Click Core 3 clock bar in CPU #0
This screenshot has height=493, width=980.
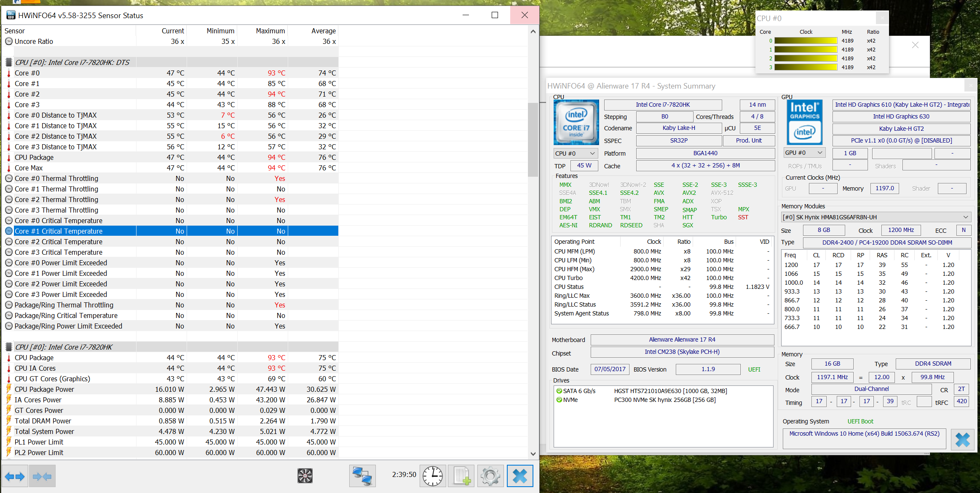(806, 67)
